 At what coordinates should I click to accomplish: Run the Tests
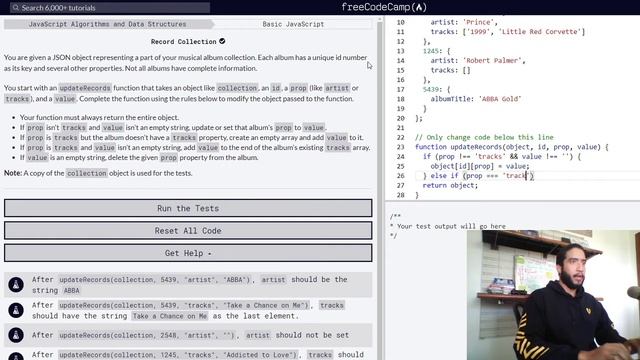click(x=188, y=208)
